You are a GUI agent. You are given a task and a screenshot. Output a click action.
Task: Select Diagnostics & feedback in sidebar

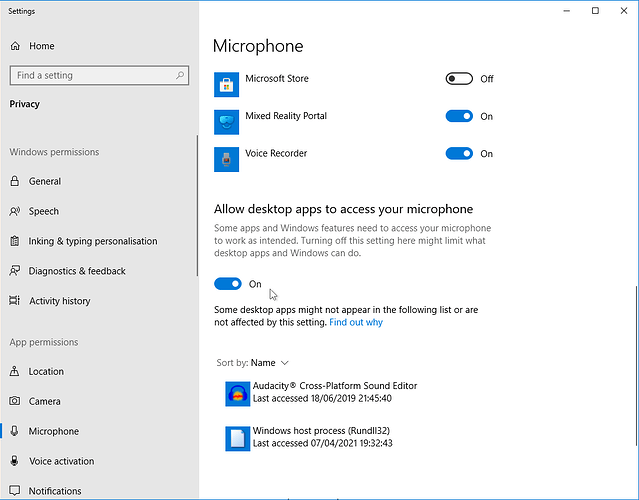77,271
